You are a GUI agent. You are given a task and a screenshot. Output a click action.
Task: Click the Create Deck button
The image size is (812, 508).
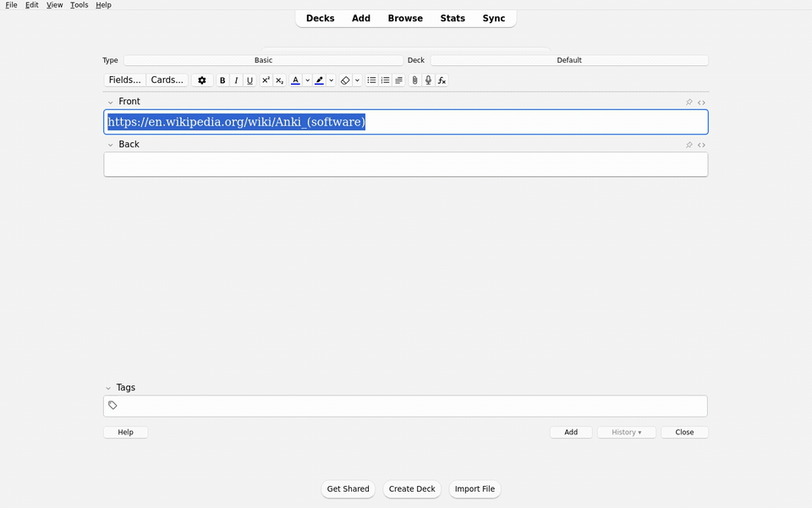click(x=412, y=489)
